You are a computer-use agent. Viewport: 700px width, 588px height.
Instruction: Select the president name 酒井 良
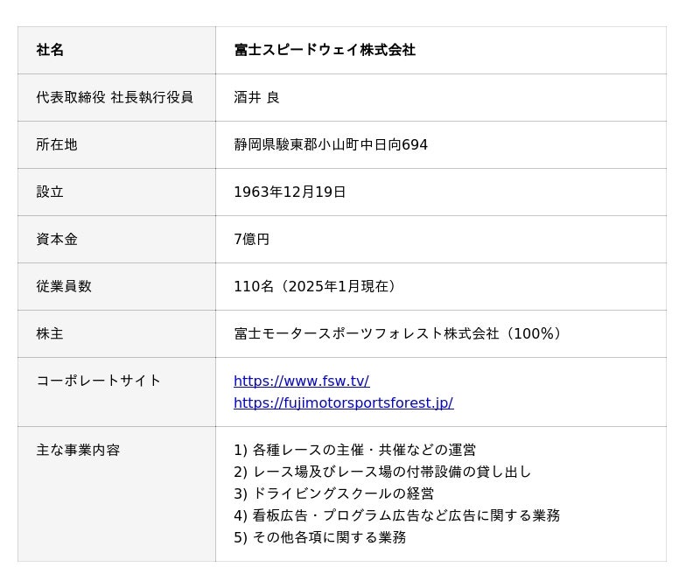(x=256, y=98)
